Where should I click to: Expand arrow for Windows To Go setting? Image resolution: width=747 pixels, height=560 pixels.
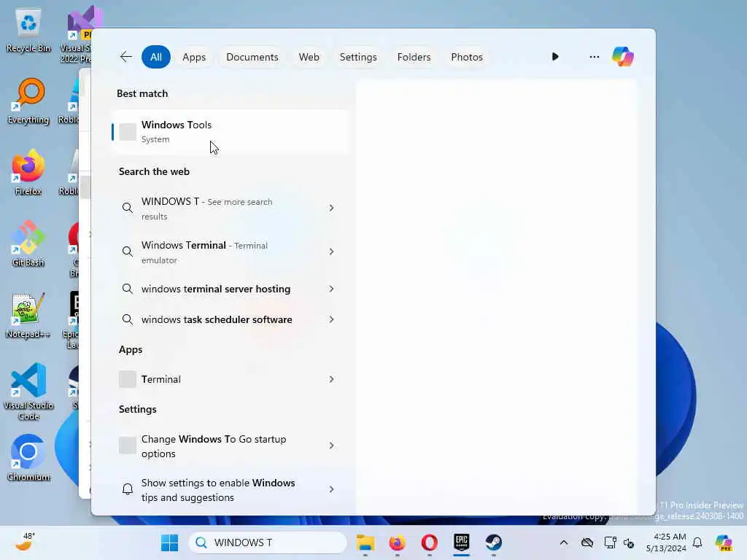pyautogui.click(x=332, y=446)
